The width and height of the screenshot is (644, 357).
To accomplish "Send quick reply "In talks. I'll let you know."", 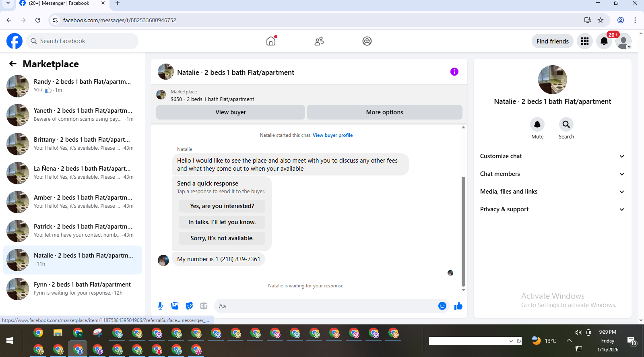I will click(x=222, y=222).
